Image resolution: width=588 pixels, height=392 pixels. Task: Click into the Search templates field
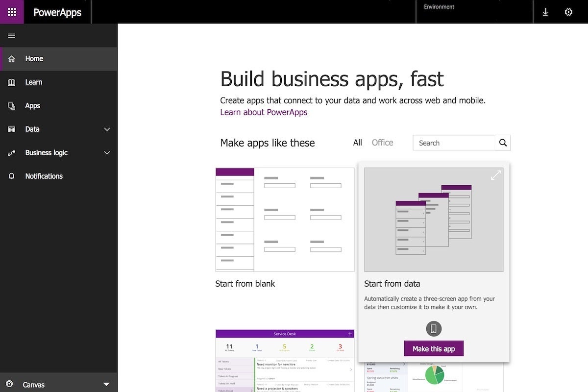(454, 143)
